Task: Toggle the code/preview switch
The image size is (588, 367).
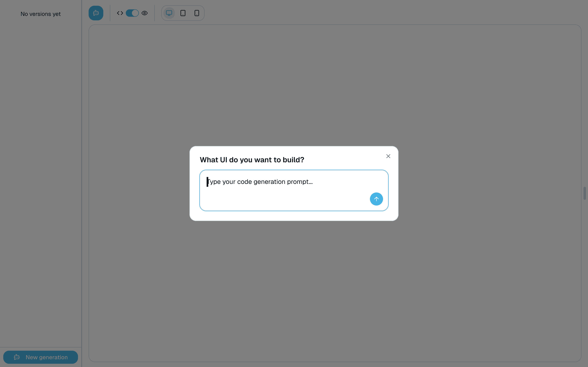Action: pos(132,13)
